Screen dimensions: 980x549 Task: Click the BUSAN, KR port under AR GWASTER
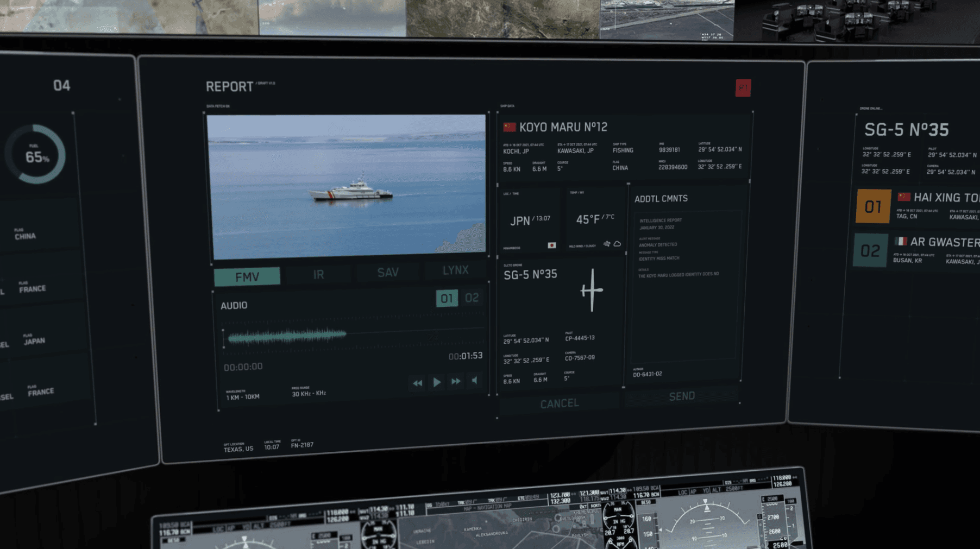[907, 261]
